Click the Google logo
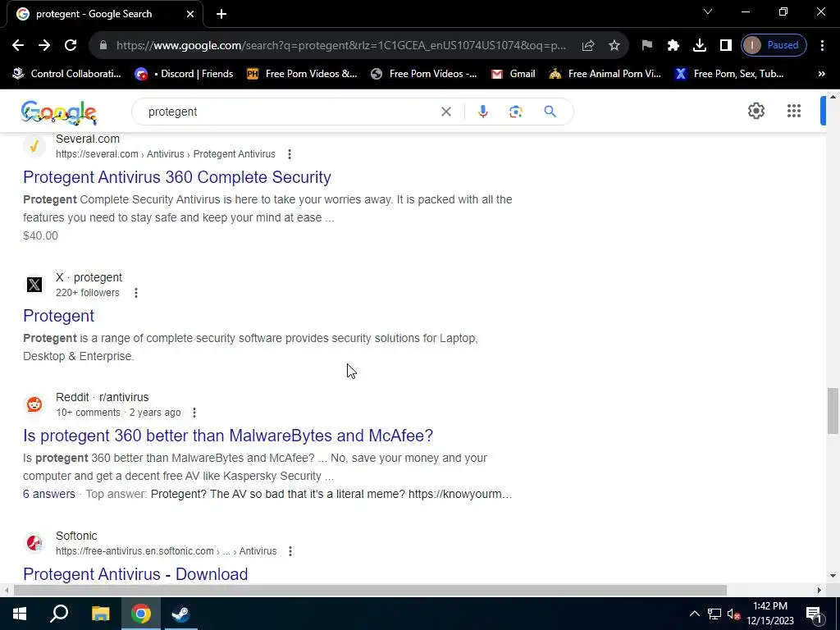This screenshot has height=630, width=840. [59, 112]
